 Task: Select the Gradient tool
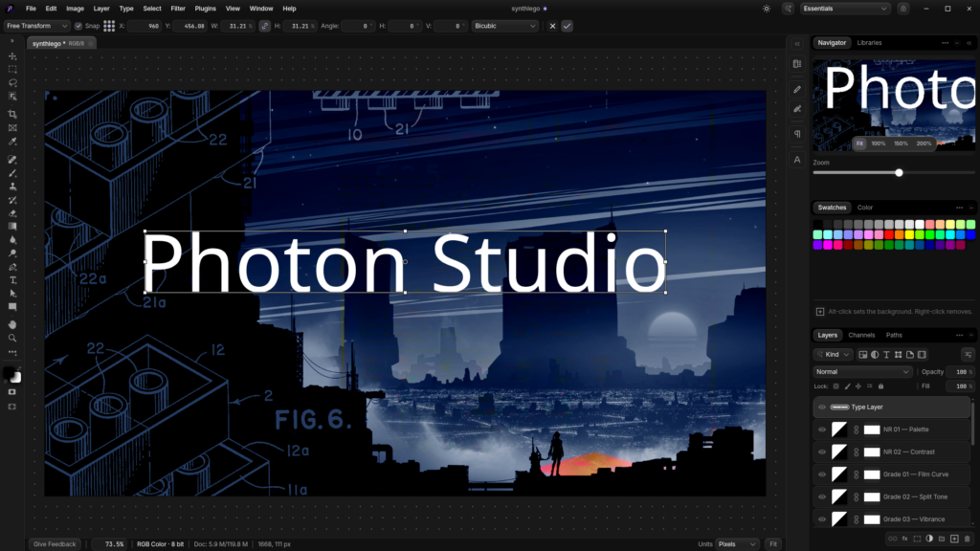(12, 227)
